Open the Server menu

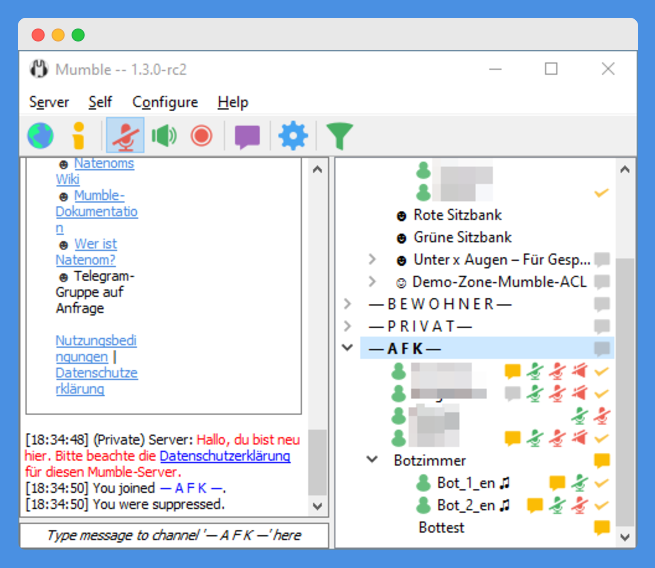click(x=49, y=102)
